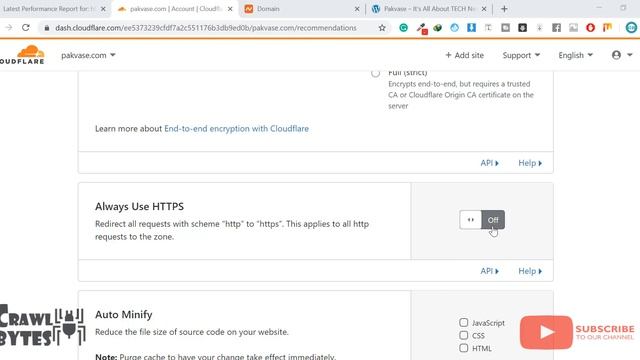Close the Pakvase WordPress tab

484,9
